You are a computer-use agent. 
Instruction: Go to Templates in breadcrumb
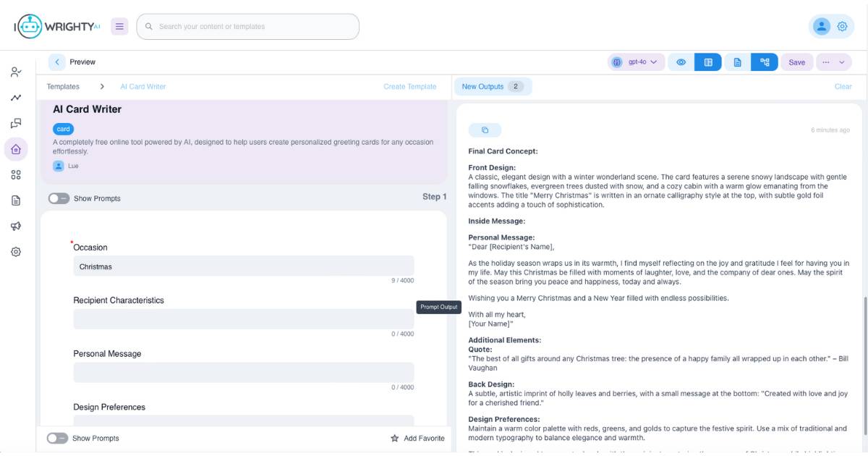click(63, 87)
